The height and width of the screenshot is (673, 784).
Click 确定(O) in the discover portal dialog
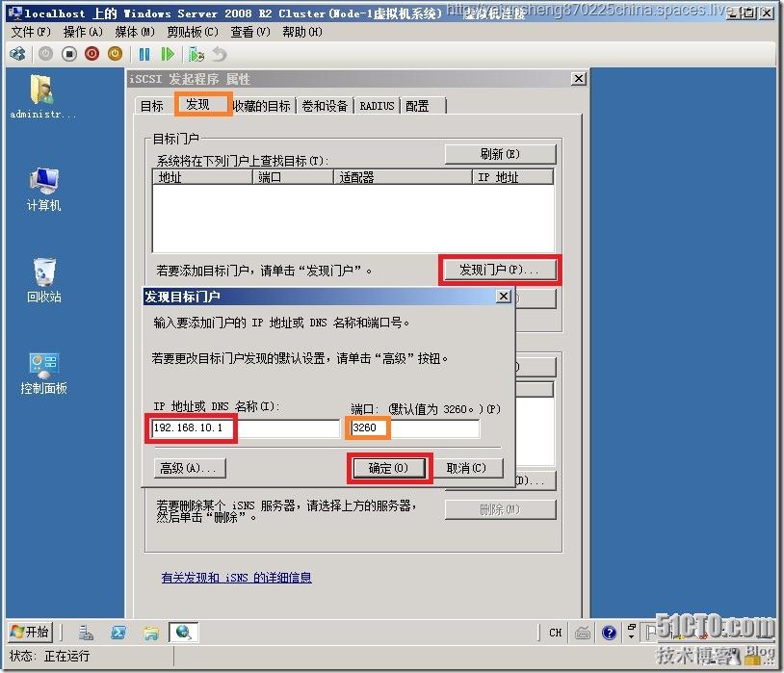389,469
